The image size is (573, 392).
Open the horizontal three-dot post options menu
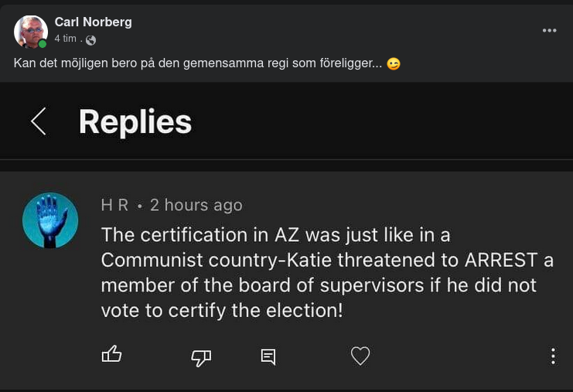[x=549, y=30]
